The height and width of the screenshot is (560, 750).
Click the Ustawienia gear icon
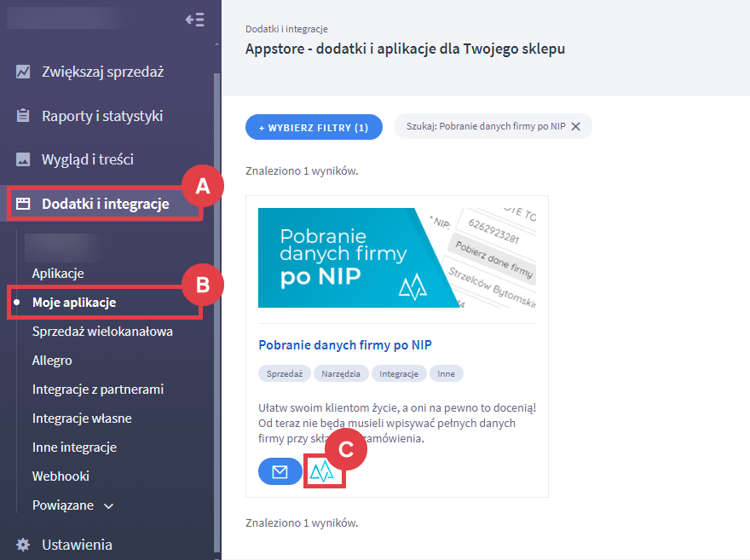point(24,545)
